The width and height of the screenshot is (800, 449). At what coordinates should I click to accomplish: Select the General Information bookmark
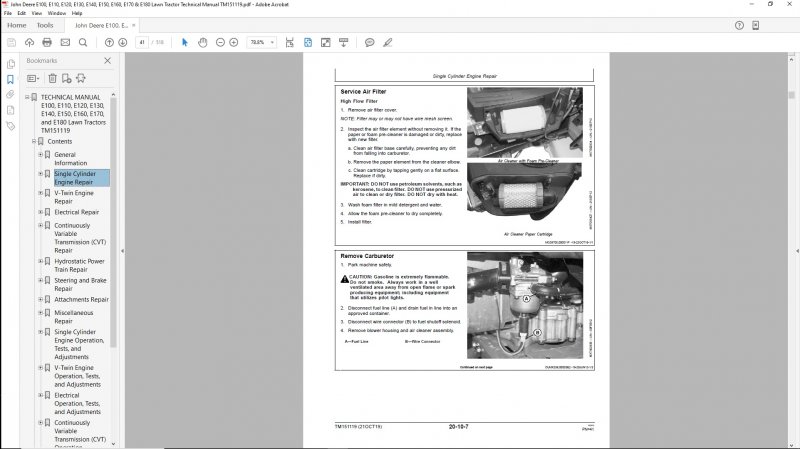pyautogui.click(x=70, y=159)
